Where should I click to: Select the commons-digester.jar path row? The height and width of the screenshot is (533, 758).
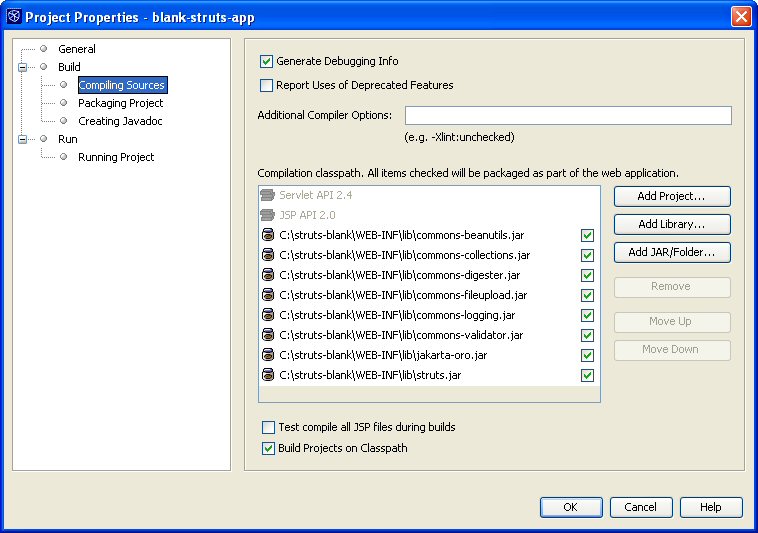(429, 275)
